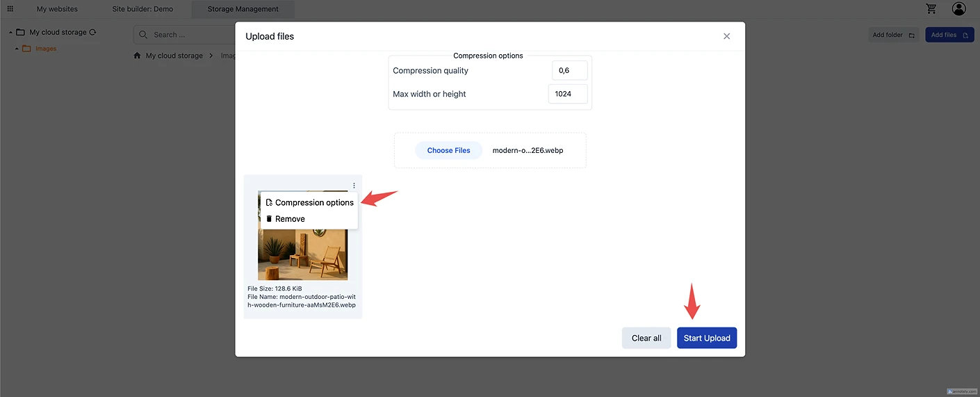Open the apps grid menu icon
980x397 pixels.
click(x=10, y=9)
